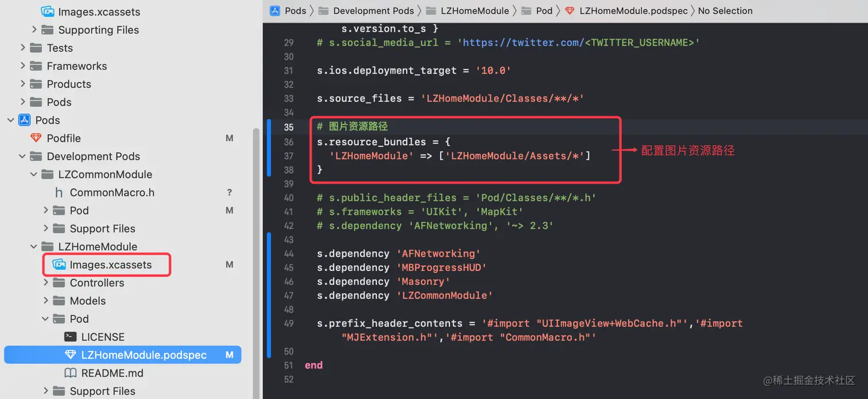The height and width of the screenshot is (399, 868).
Task: Select the Pods folder above the Pods project
Action: 59,102
